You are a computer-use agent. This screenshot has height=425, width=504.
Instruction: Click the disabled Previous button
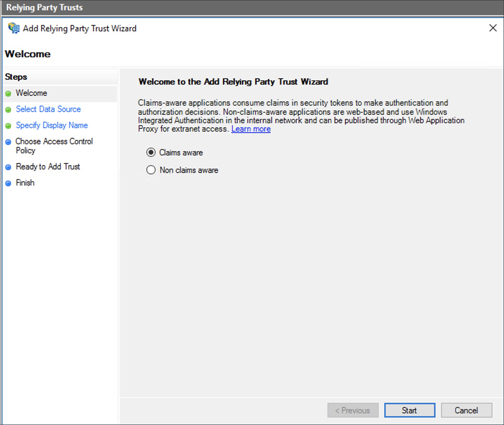click(353, 410)
